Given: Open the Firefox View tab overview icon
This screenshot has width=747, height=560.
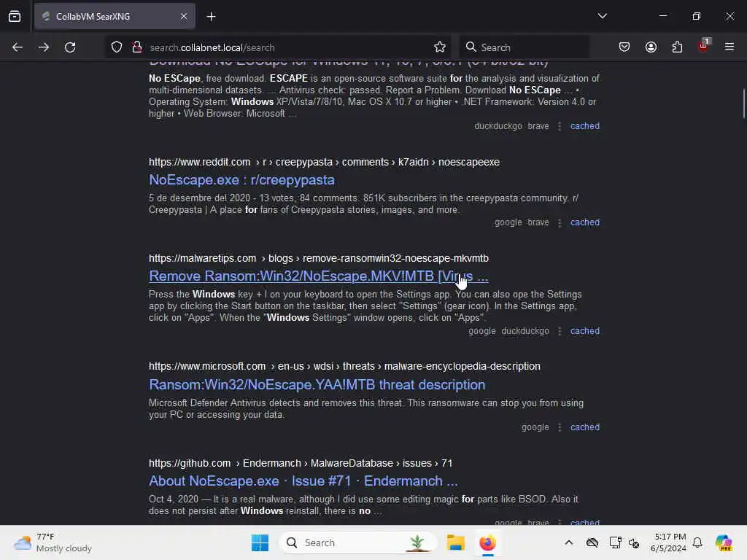Looking at the screenshot, I should [x=15, y=17].
